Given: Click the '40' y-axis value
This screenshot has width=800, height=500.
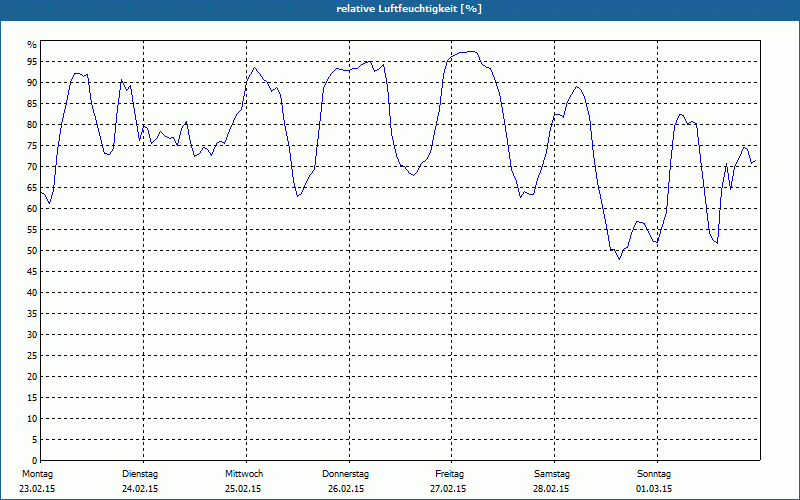Looking at the screenshot, I should [x=32, y=293].
